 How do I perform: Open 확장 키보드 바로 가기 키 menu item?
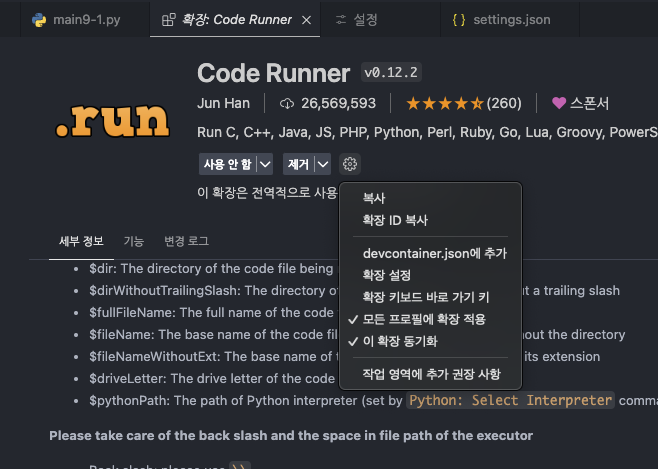click(x=431, y=297)
